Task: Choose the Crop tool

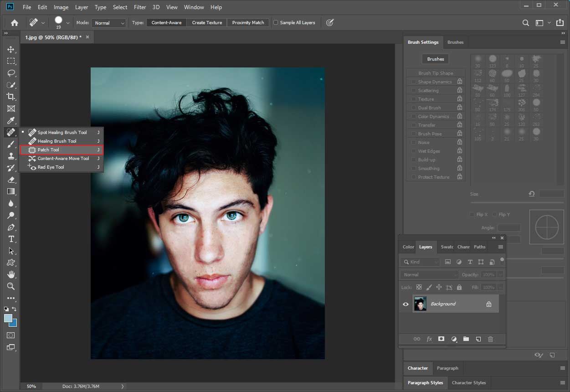Action: [x=10, y=97]
